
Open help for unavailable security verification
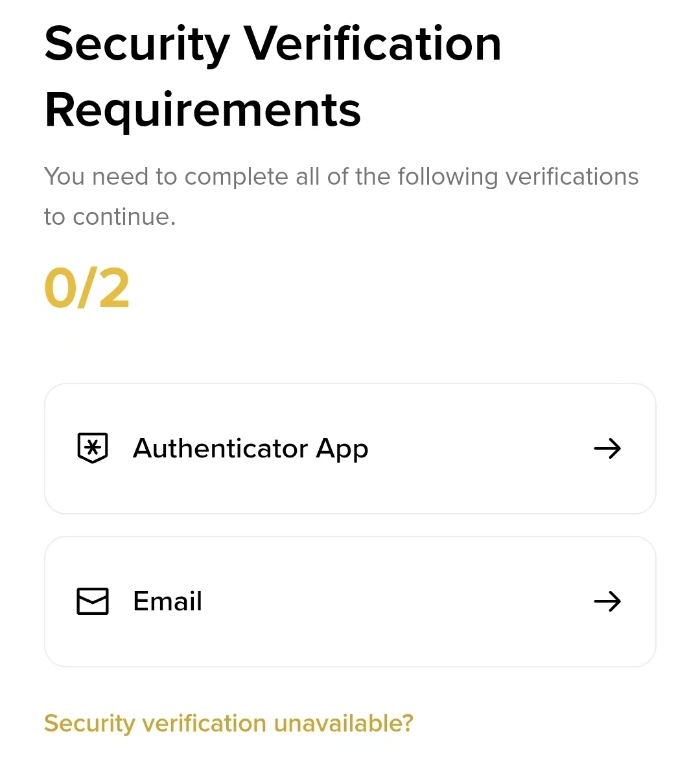(228, 723)
